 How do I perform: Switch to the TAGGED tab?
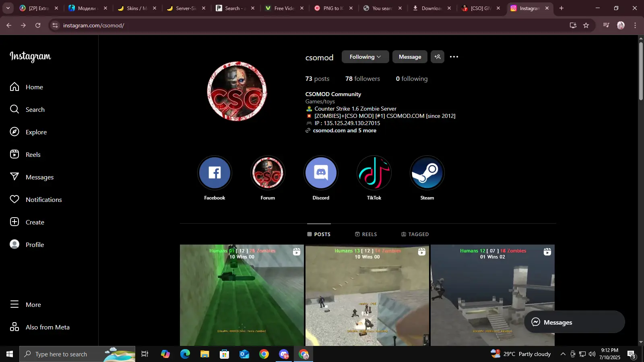click(415, 234)
